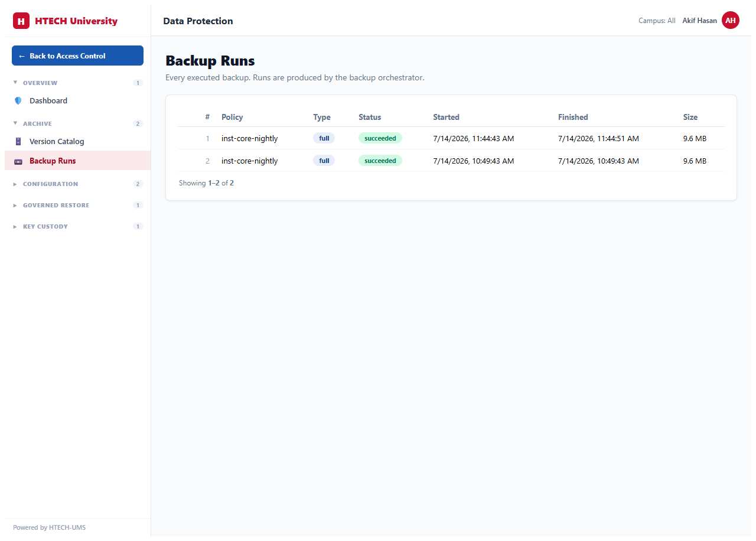Click the HTECH University logo icon
This screenshot has height=541, width=756.
(21, 21)
